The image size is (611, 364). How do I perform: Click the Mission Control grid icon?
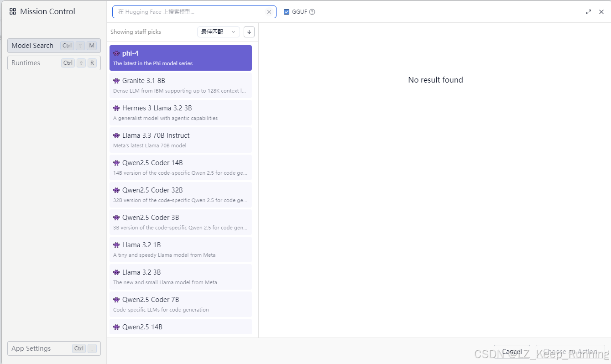click(13, 12)
